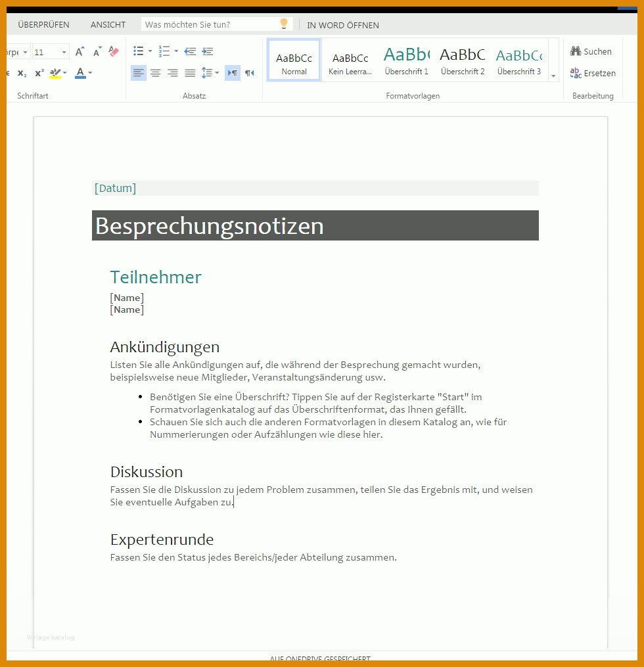
Task: Insert a bulleted list
Action: tap(138, 51)
